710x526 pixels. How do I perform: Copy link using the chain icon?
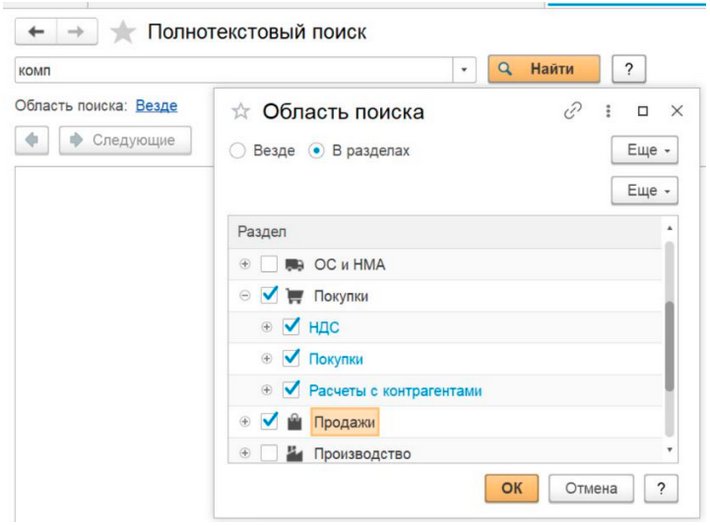tap(573, 111)
